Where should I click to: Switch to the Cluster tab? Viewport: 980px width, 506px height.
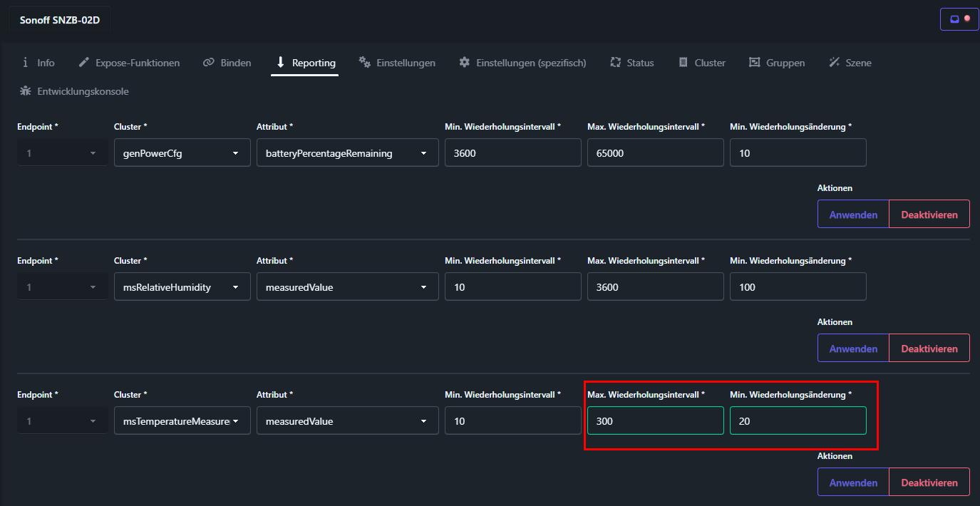pos(702,63)
